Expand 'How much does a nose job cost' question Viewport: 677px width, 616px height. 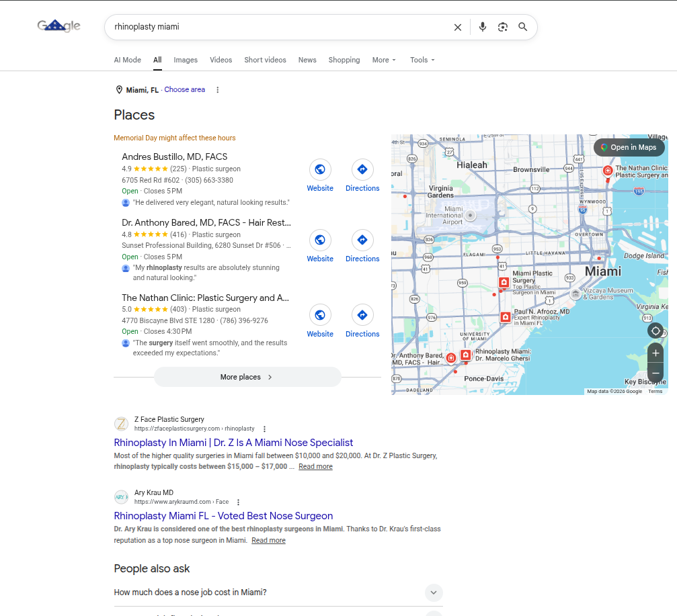pos(434,592)
